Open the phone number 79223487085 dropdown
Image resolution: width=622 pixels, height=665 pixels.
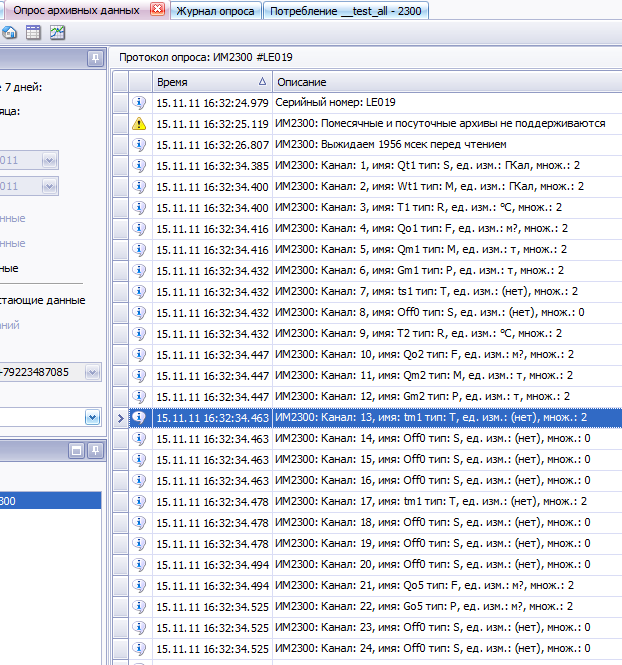92,372
